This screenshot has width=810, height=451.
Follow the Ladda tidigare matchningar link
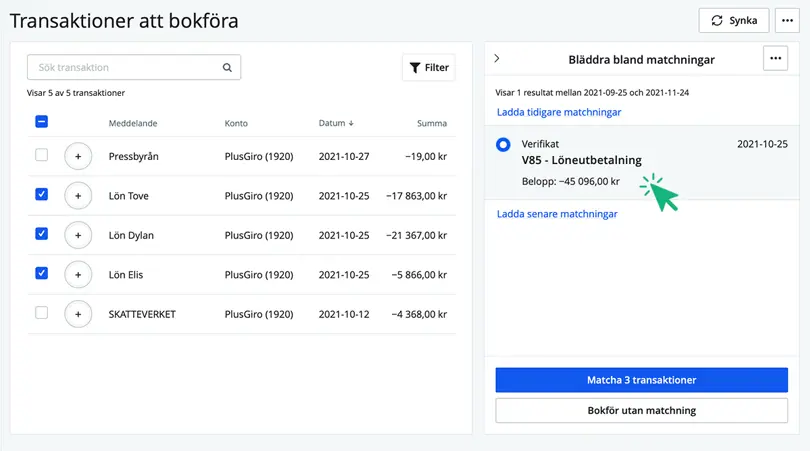[x=558, y=112]
